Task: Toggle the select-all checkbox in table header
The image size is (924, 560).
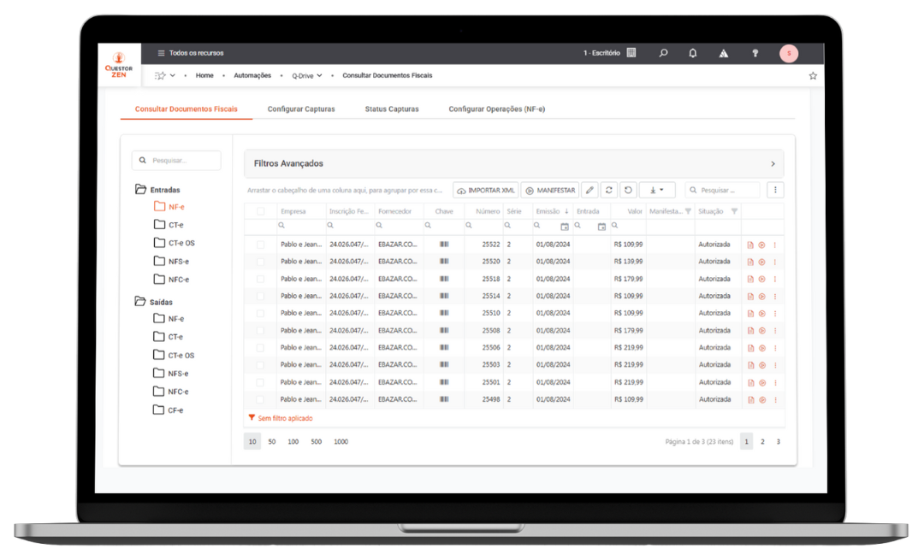Action: [x=261, y=211]
